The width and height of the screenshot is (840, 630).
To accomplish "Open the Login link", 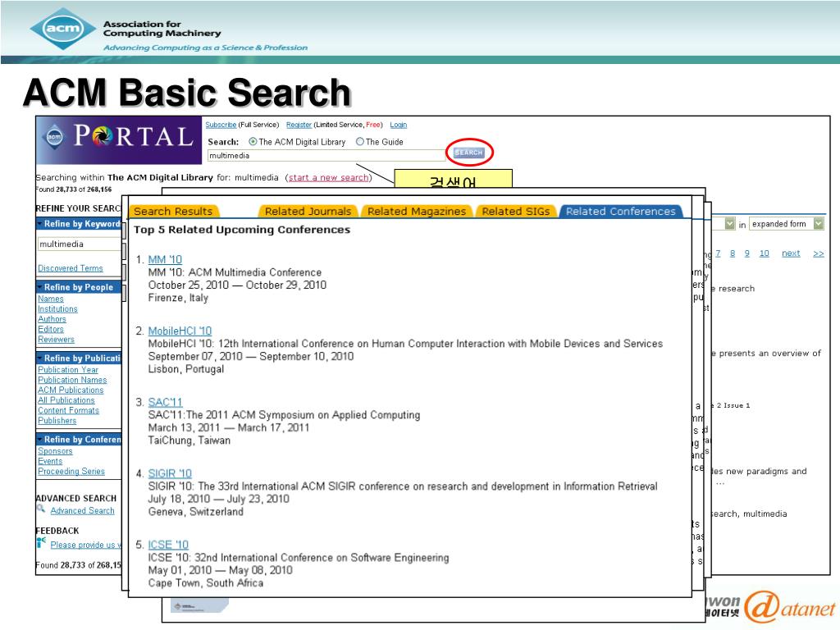I will coord(398,125).
